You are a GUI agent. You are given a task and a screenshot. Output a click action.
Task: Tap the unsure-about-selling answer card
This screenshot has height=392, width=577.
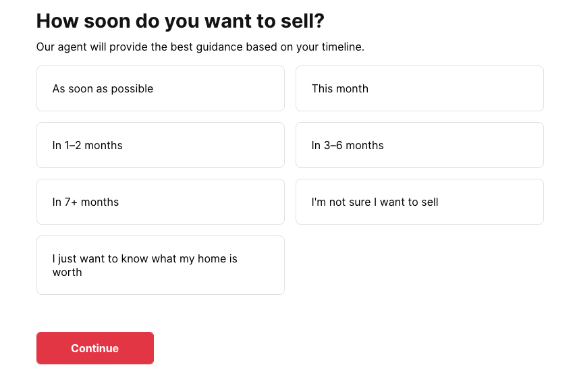419,202
